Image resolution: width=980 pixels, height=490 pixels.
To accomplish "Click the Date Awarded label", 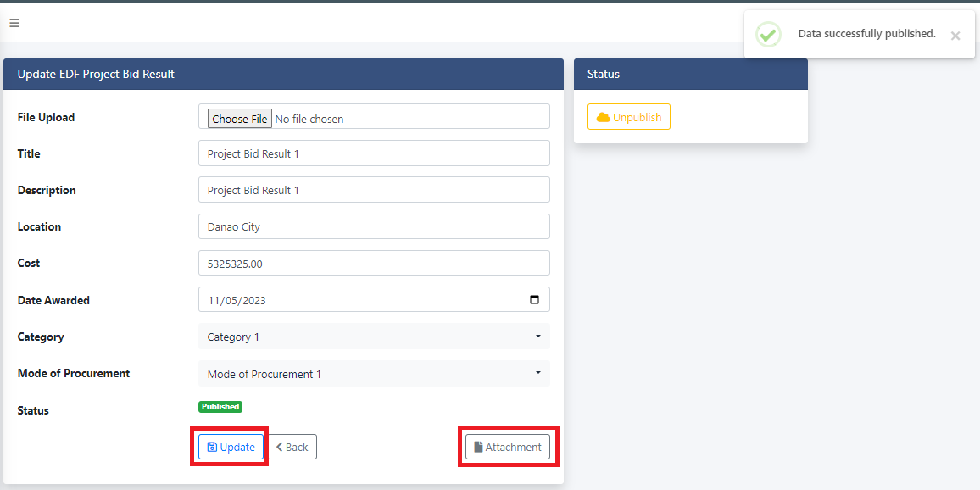I will (x=53, y=300).
